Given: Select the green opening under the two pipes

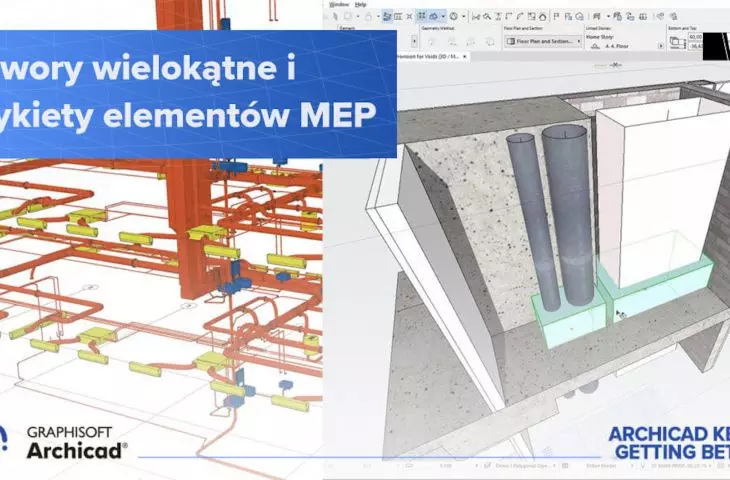Looking at the screenshot, I should 569,317.
